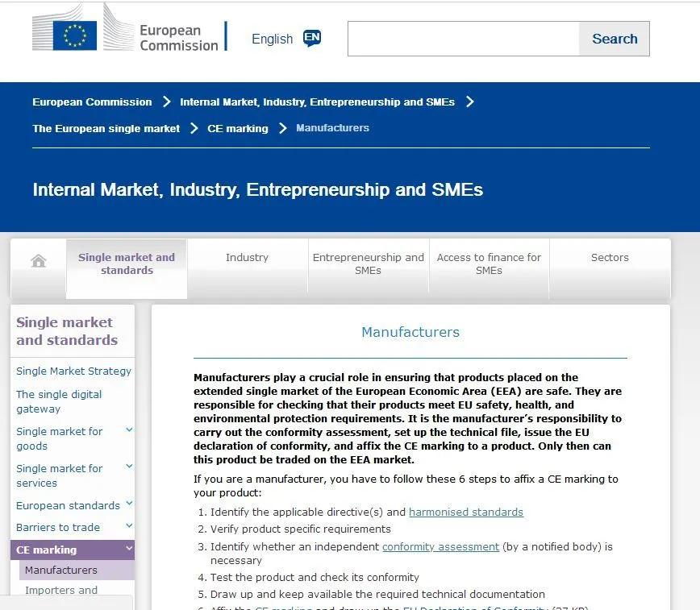Switch to Entrepreneurship and SMEs tab
Viewport: 700px width, 610px height.
[x=368, y=264]
